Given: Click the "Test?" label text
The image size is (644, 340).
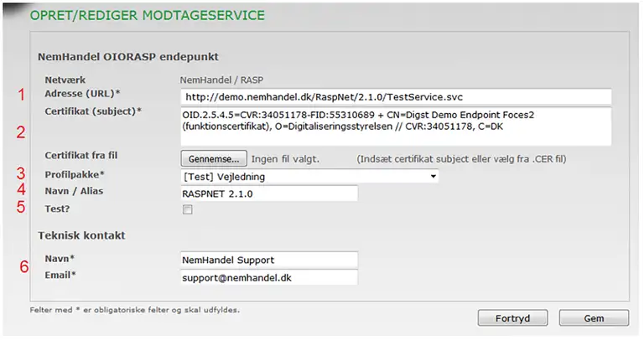Looking at the screenshot, I should pos(57,209).
